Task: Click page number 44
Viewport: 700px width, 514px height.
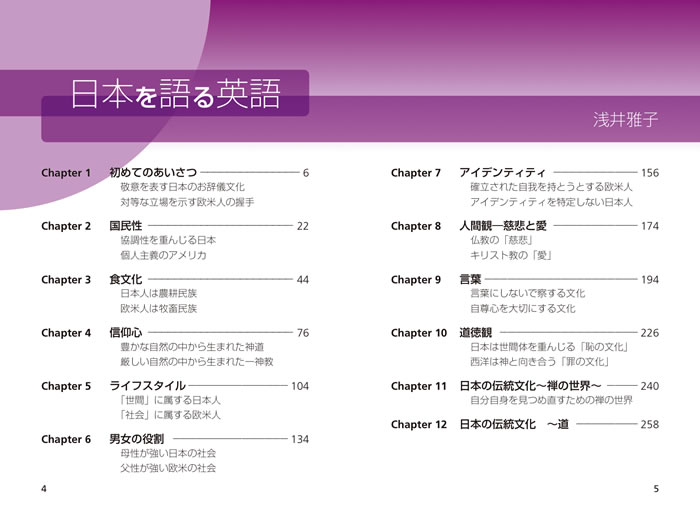Action: pyautogui.click(x=303, y=280)
